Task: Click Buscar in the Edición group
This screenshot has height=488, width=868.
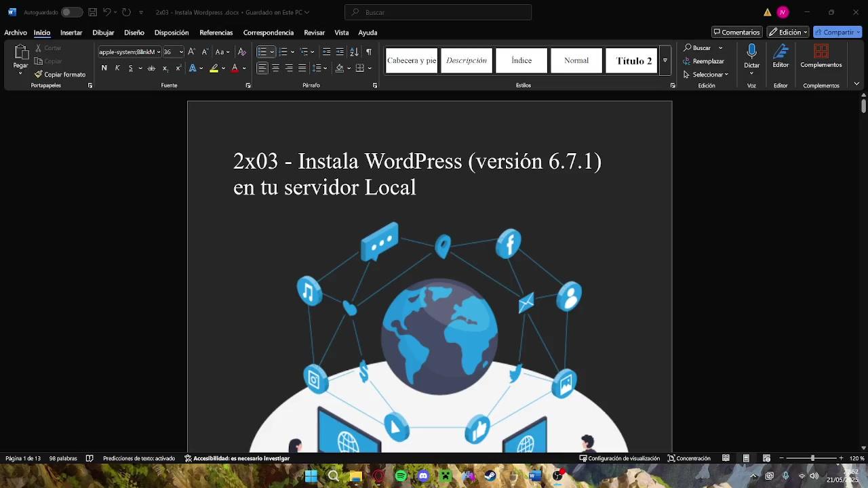Action: point(698,48)
